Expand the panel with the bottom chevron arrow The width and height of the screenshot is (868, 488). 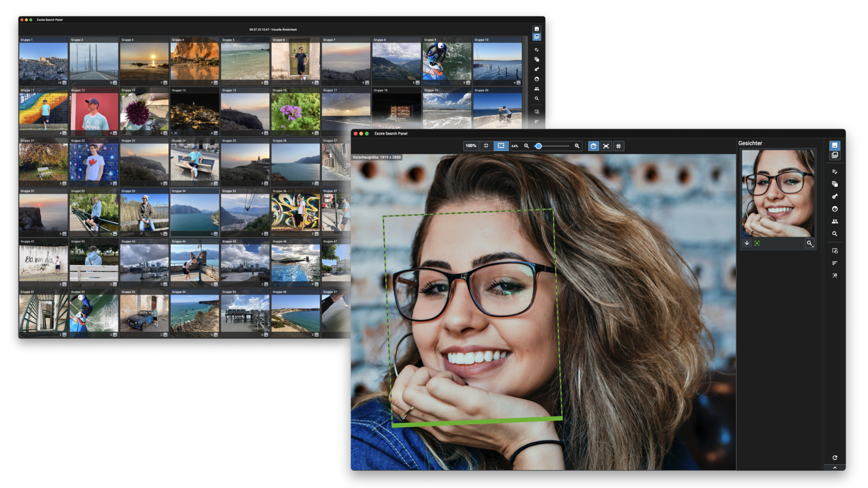click(x=835, y=468)
